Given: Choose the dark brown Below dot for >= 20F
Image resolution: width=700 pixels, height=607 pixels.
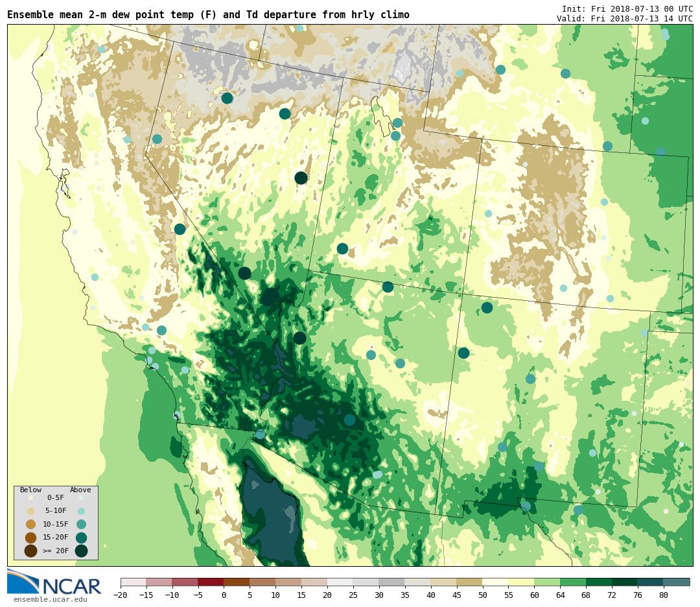Looking at the screenshot, I should [x=31, y=551].
